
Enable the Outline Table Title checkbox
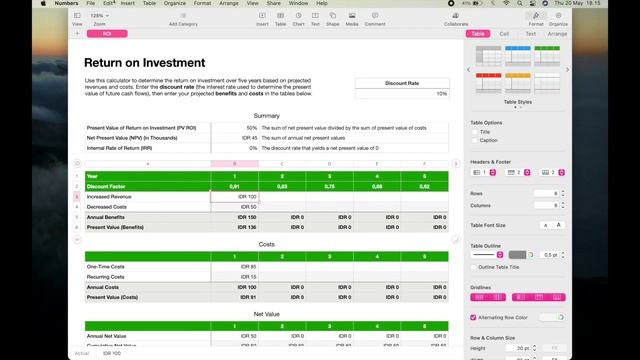coord(473,267)
